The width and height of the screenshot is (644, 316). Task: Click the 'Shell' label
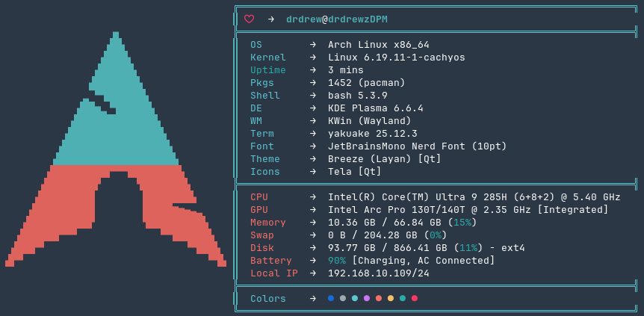(265, 96)
